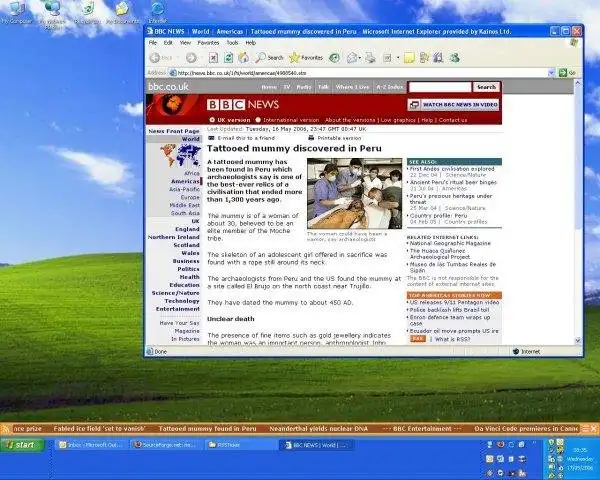Image resolution: width=600 pixels, height=480 pixels.
Task: Open the Science/Nature sidebar link
Action: click(x=176, y=293)
